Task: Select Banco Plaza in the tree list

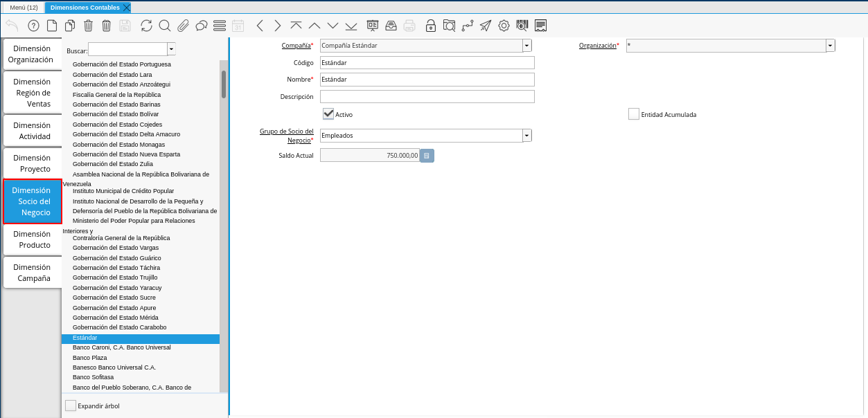Action: click(x=89, y=357)
